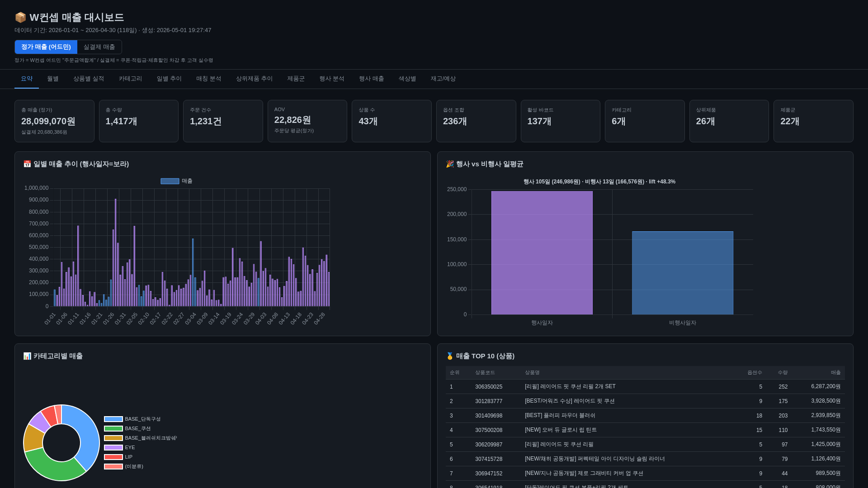Click the 실결제 20,680,386원 text

click(44, 132)
